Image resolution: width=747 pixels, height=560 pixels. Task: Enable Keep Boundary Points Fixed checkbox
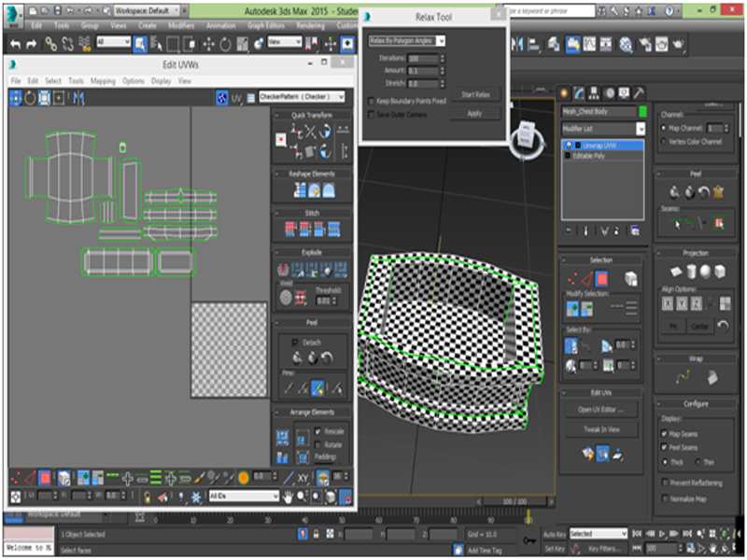pyautogui.click(x=371, y=101)
